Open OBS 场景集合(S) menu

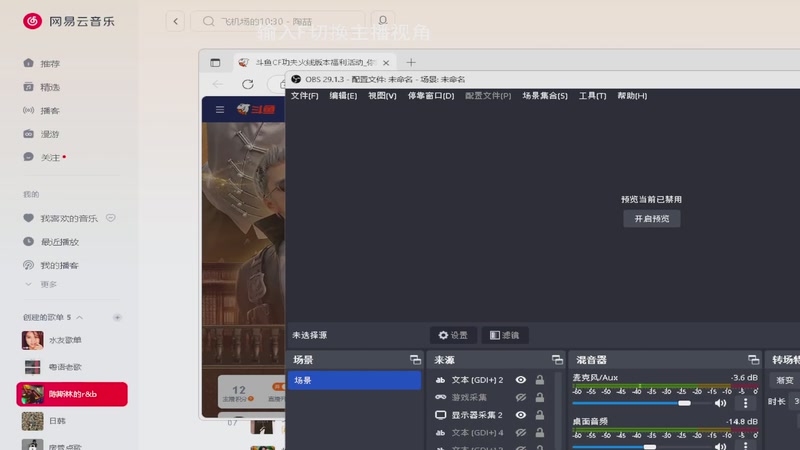(x=545, y=96)
